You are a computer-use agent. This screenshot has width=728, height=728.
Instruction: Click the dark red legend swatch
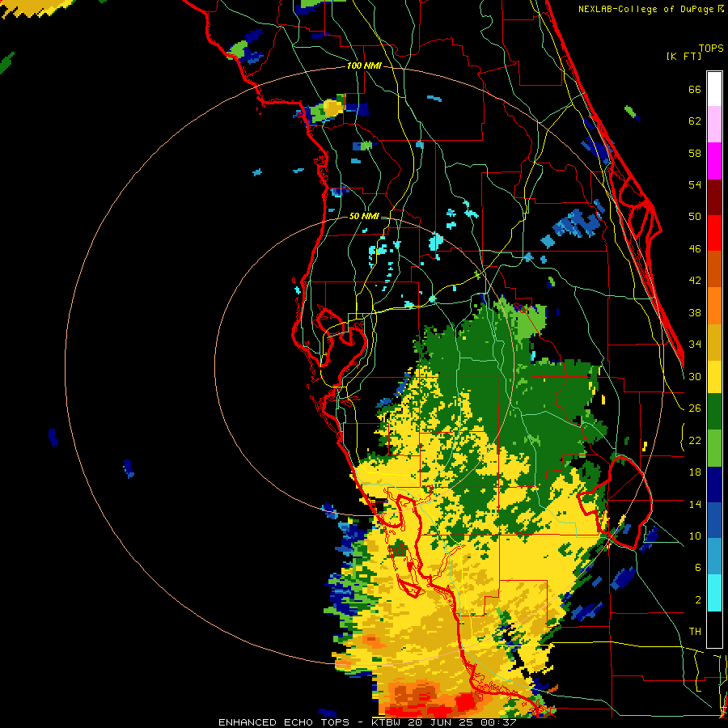pyautogui.click(x=714, y=197)
